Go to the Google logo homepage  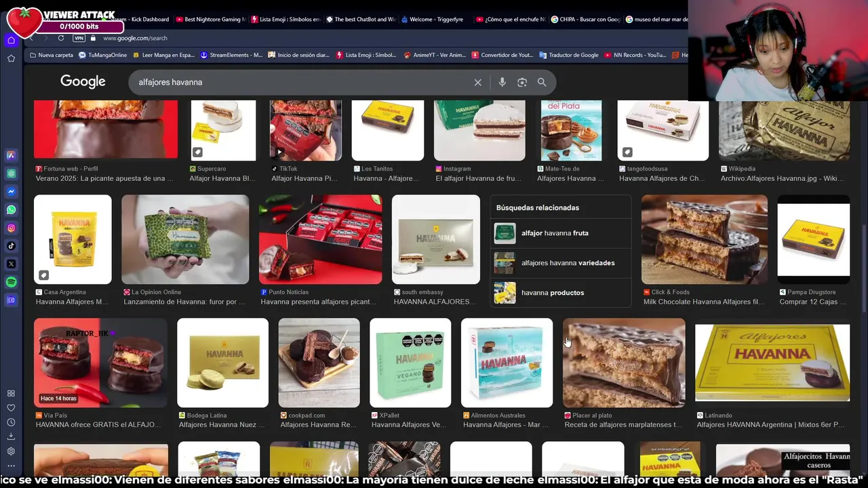[83, 81]
